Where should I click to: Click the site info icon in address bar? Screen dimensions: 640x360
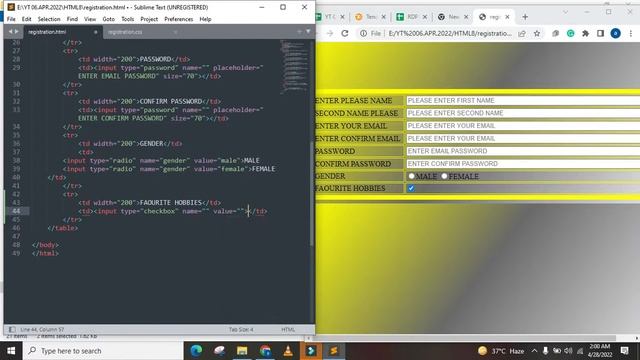(x=363, y=33)
